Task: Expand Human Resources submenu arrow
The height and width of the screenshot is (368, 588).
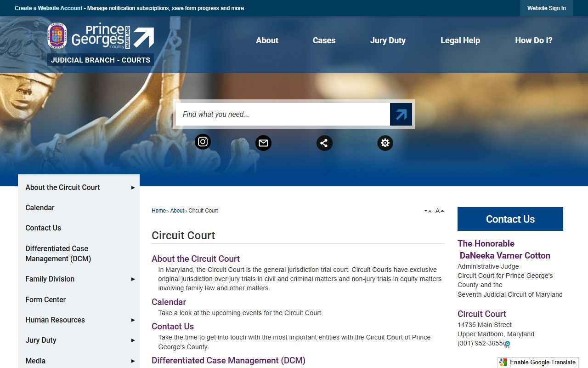Action: 133,320
